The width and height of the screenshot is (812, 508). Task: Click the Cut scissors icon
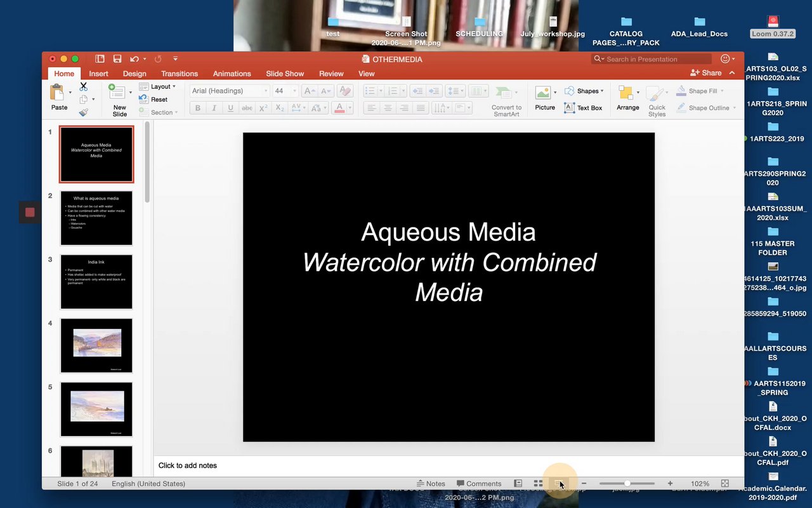[x=84, y=86]
